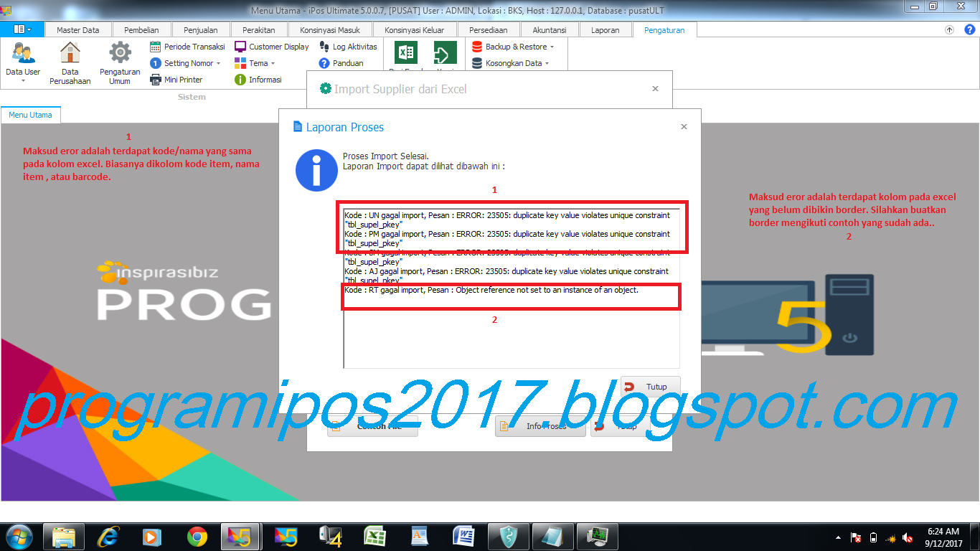Screen dimensions: 980x551
Task: Open Customer Display settings
Action: 272,47
